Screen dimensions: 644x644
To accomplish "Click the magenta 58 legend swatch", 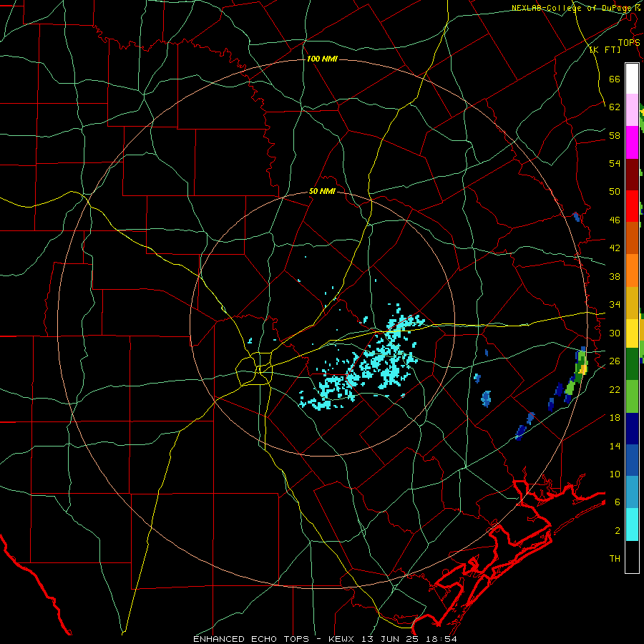I will [632, 142].
